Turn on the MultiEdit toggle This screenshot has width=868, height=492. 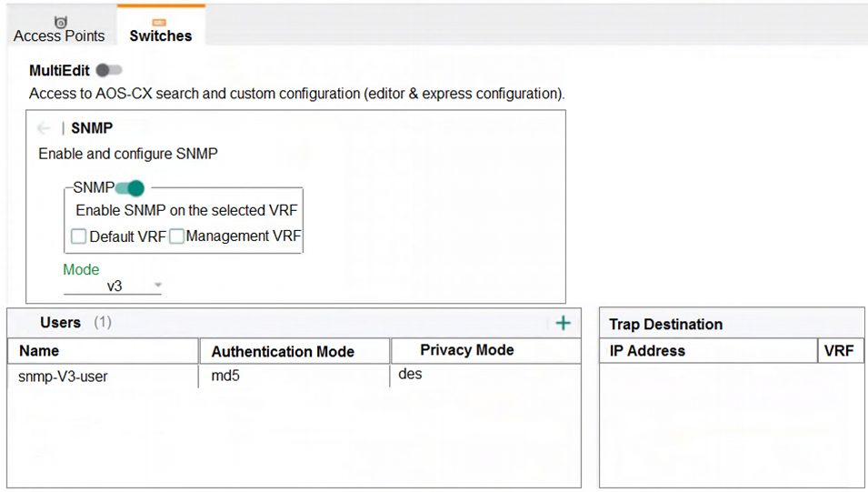click(x=108, y=70)
